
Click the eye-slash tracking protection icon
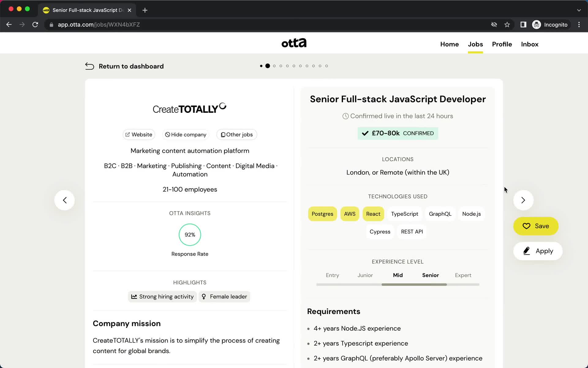(x=494, y=25)
